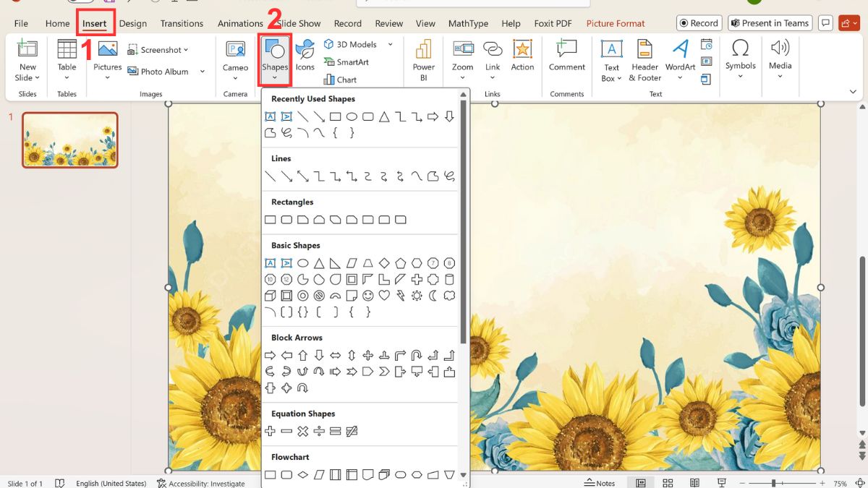The width and height of the screenshot is (868, 488).
Task: Toggle the Notes pane in status bar
Action: 600,483
